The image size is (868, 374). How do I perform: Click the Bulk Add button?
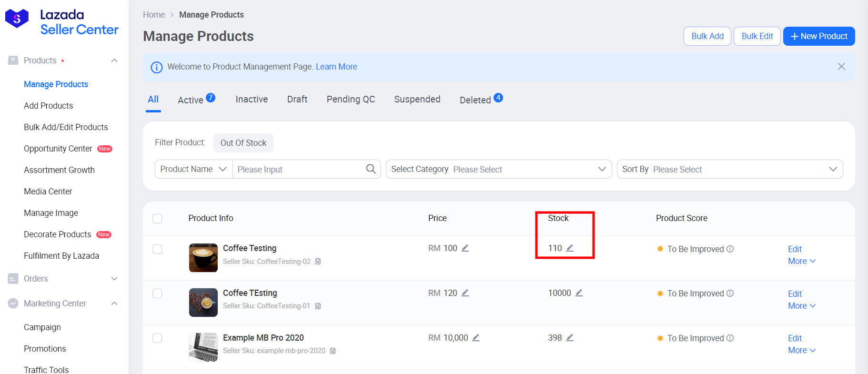[x=707, y=36]
